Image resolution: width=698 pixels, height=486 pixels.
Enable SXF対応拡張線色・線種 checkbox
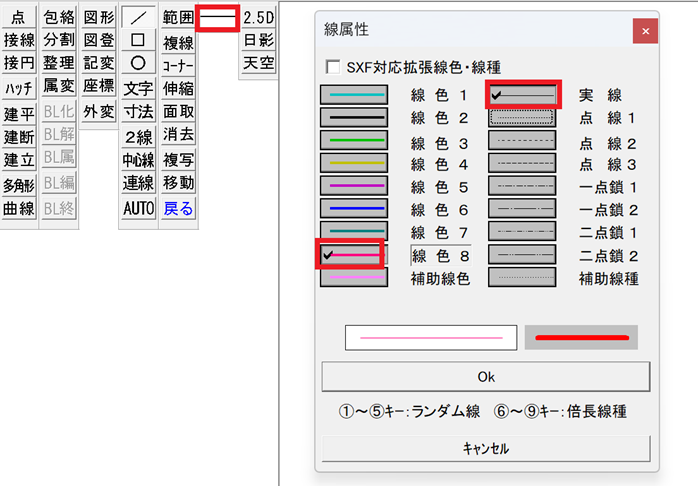[x=333, y=67]
